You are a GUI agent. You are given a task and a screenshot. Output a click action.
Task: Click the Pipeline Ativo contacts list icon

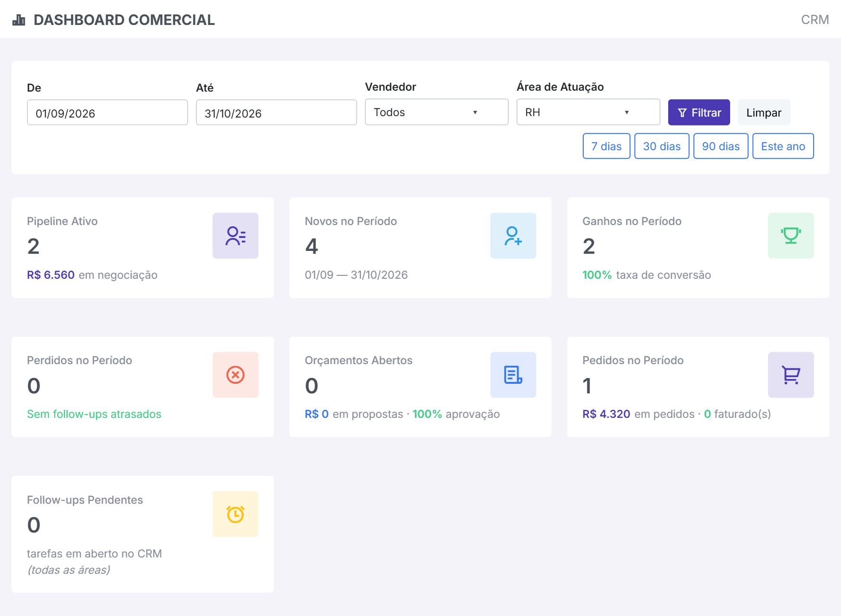[235, 236]
